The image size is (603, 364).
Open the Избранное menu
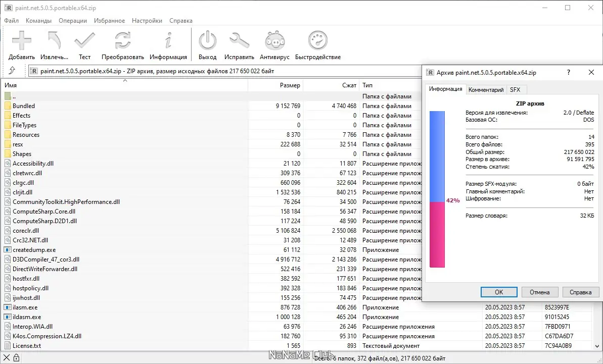pos(109,21)
